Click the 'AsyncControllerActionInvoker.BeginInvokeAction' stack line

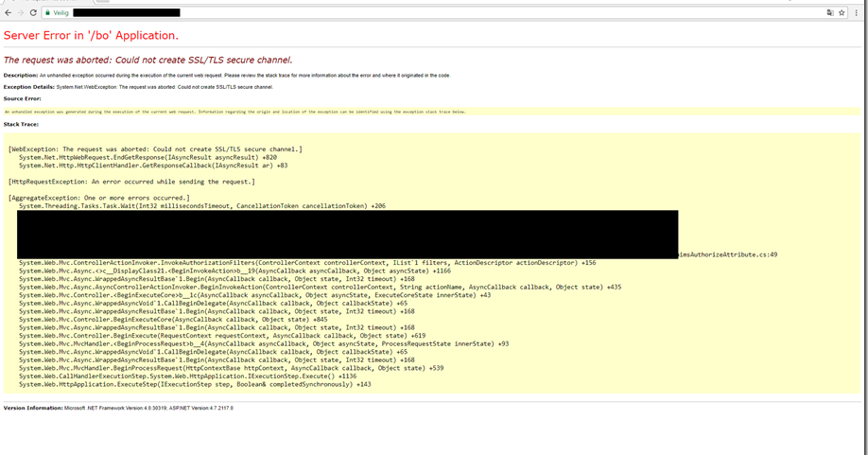320,287
